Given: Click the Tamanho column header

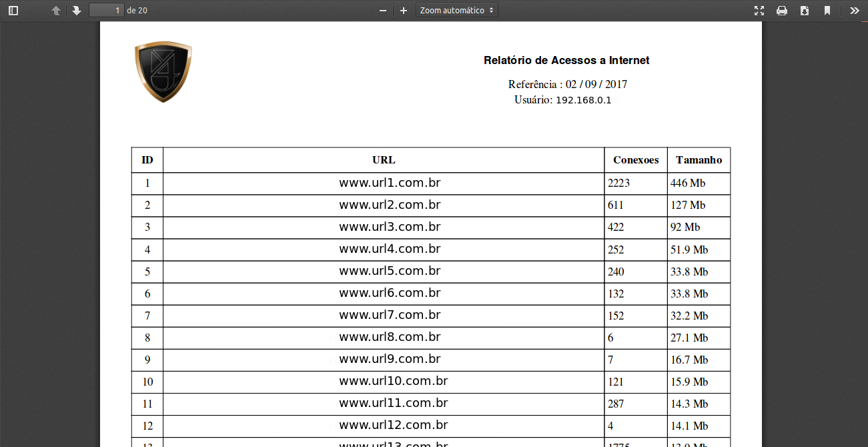Looking at the screenshot, I should (699, 160).
